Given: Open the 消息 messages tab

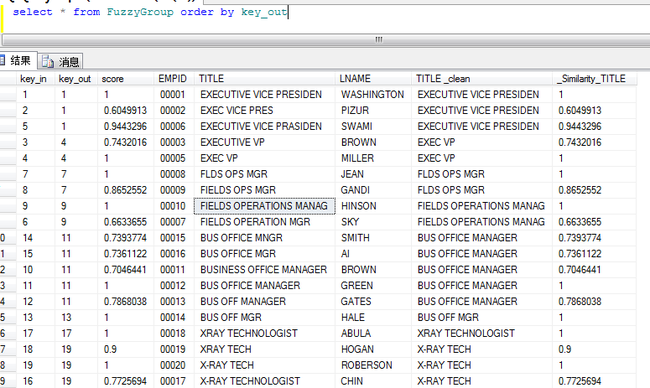Looking at the screenshot, I should pos(61,62).
